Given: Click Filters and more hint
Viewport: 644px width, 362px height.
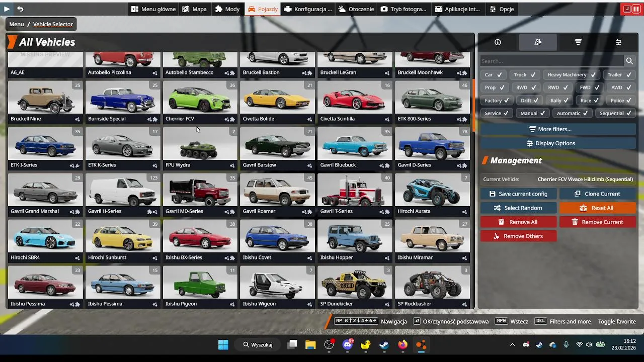Looking at the screenshot, I should [570, 321].
